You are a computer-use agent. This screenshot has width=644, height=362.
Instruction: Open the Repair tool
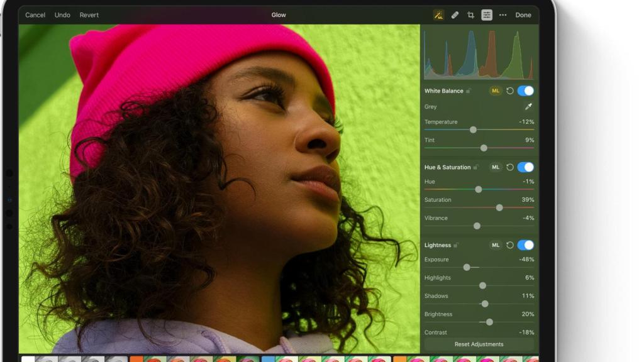click(x=455, y=14)
